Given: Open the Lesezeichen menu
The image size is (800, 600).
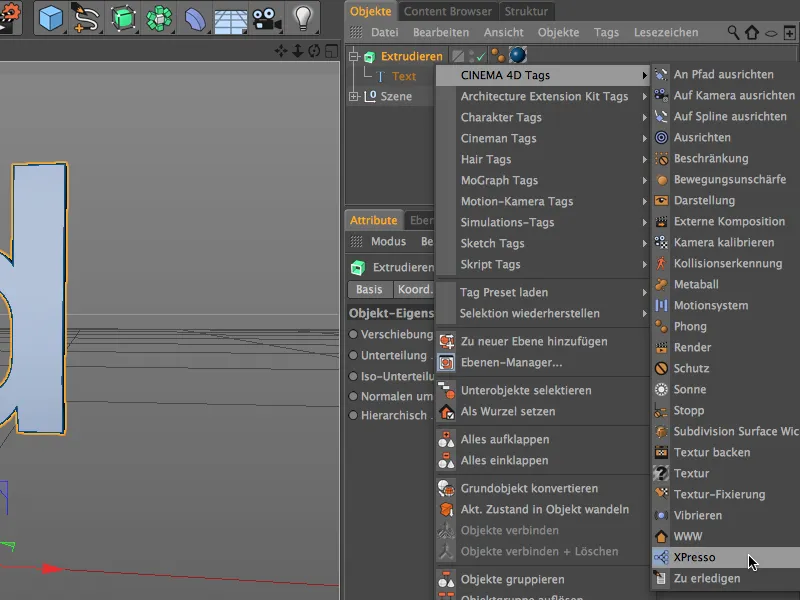Looking at the screenshot, I should (x=666, y=33).
